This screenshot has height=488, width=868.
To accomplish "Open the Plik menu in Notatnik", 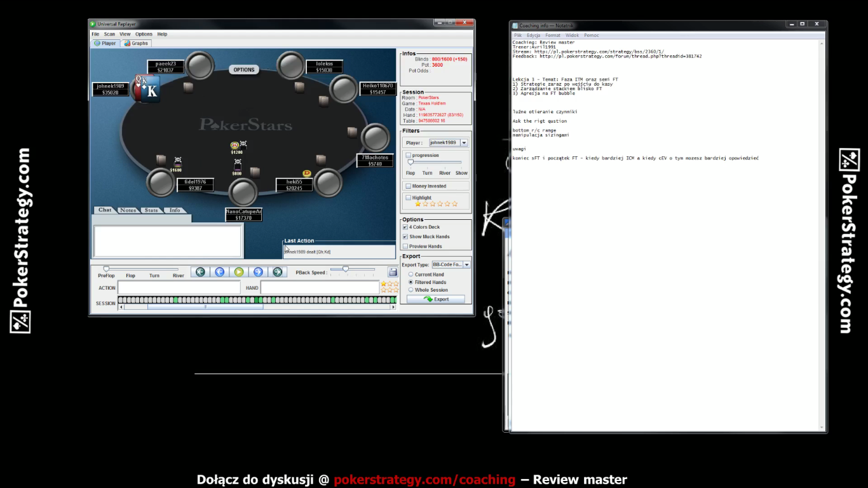I will tap(518, 36).
